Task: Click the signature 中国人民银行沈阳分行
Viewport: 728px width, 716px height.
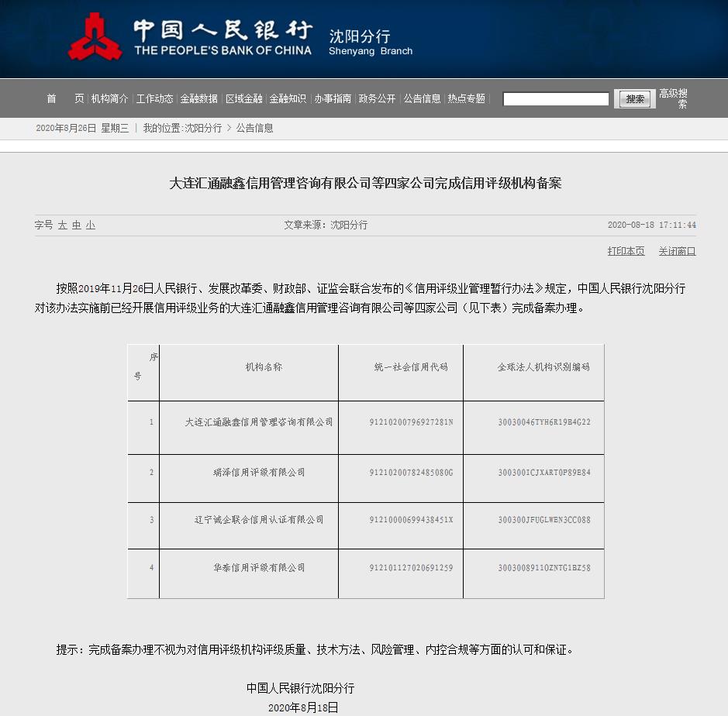Action: (x=300, y=688)
